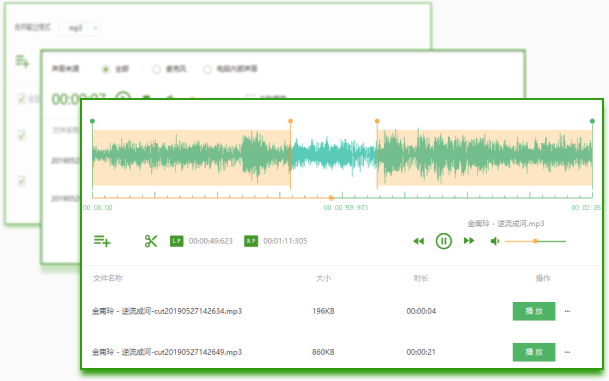
Task: Click the 大小 column header
Action: 323,278
